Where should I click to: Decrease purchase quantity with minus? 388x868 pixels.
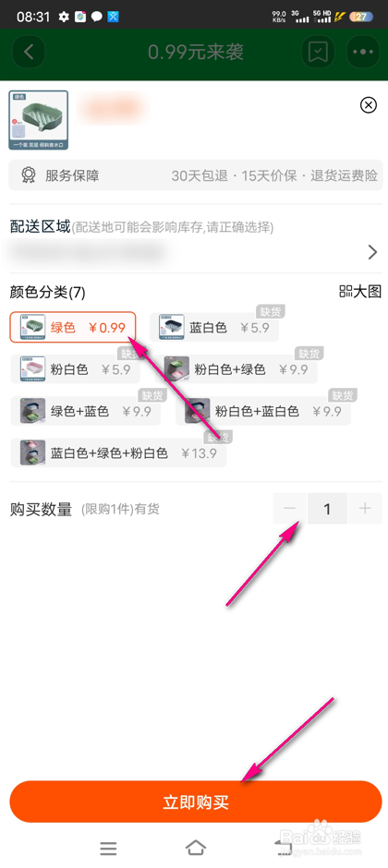291,508
